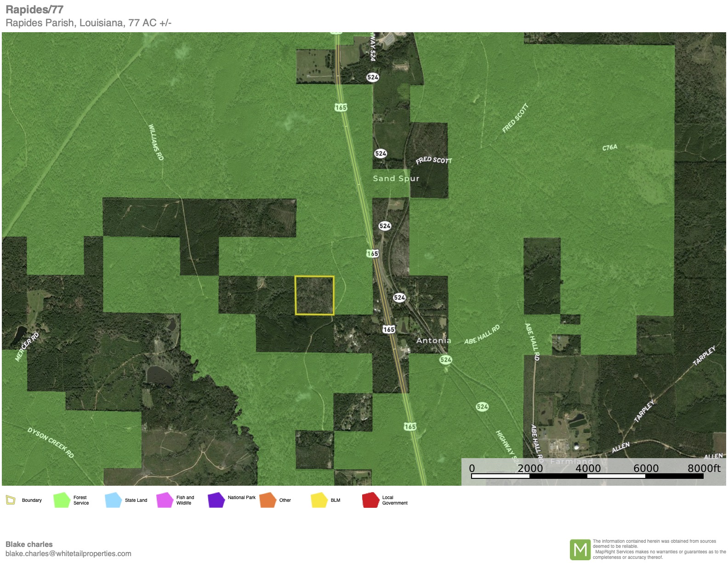
Task: Click the Sand Spur place label
Action: (396, 178)
